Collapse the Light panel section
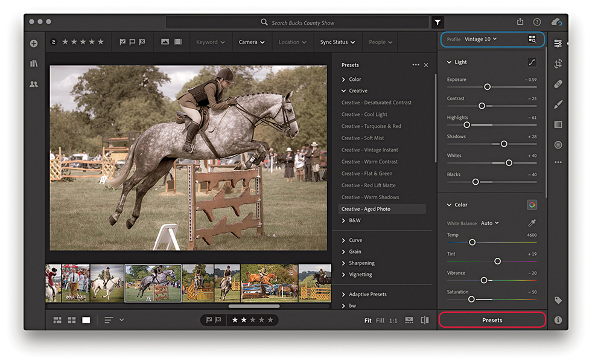 tap(450, 62)
